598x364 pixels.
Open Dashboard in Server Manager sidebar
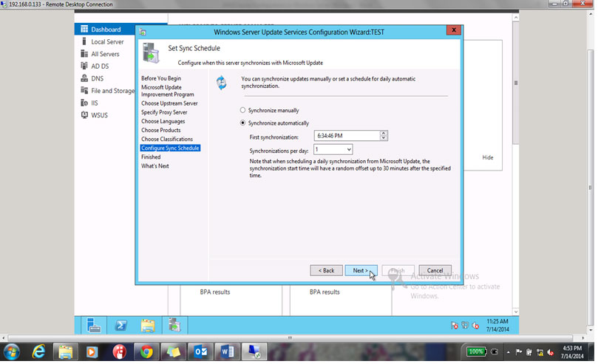tap(105, 30)
